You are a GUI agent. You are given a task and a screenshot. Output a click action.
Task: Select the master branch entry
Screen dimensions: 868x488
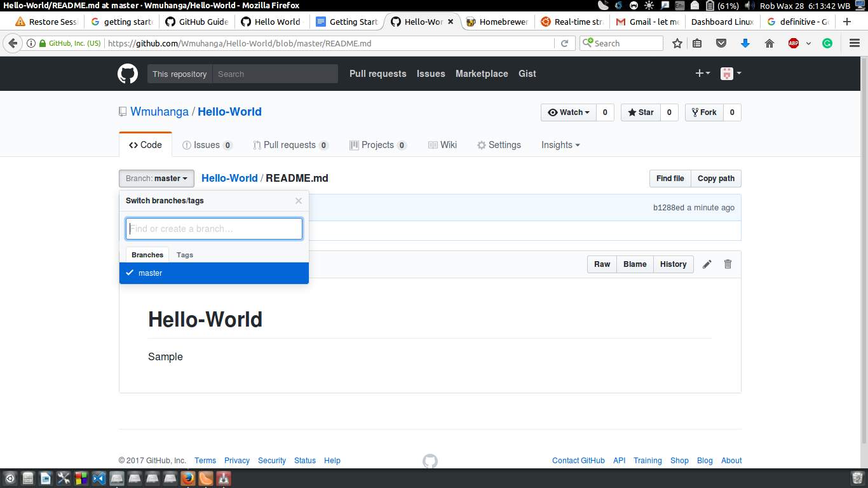(151, 273)
